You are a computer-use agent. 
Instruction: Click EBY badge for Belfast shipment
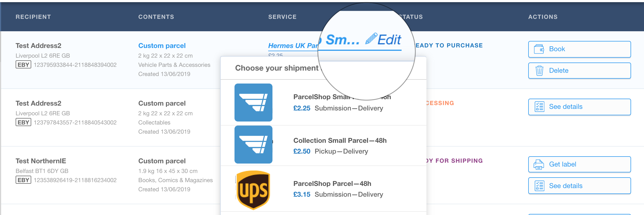23,180
